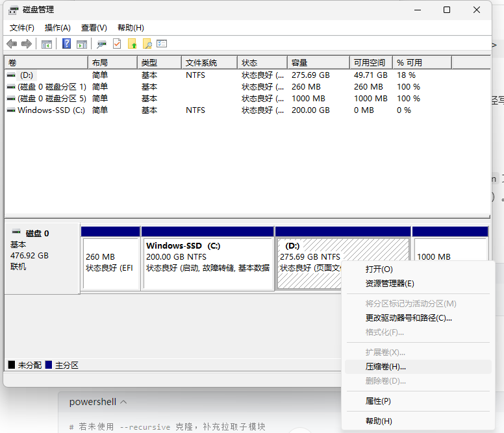
Task: Click 属性(P) in the context menu
Action: click(x=378, y=401)
